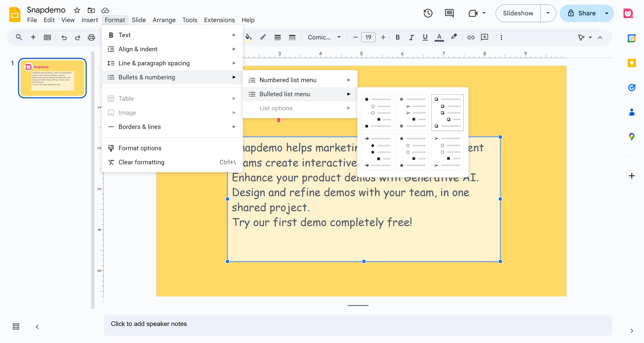The width and height of the screenshot is (644, 343).
Task: Expand the camera meeting dropdown arrow
Action: [484, 13]
